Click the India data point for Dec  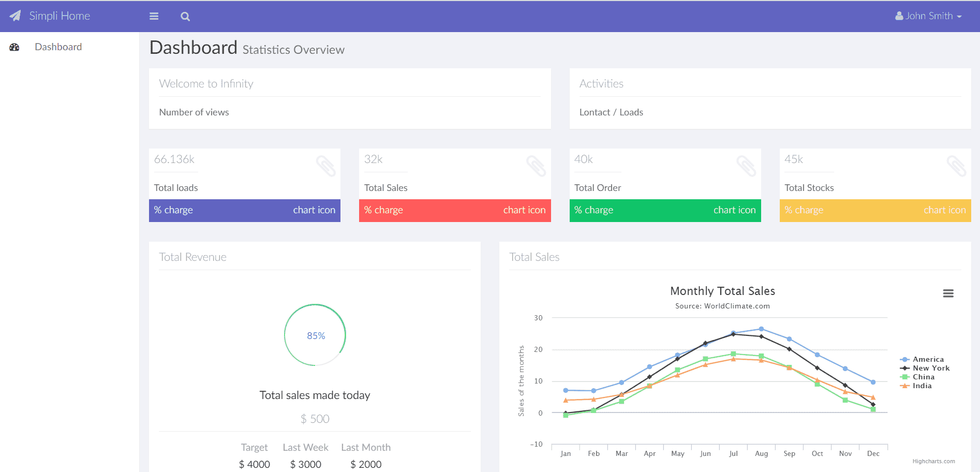point(873,397)
